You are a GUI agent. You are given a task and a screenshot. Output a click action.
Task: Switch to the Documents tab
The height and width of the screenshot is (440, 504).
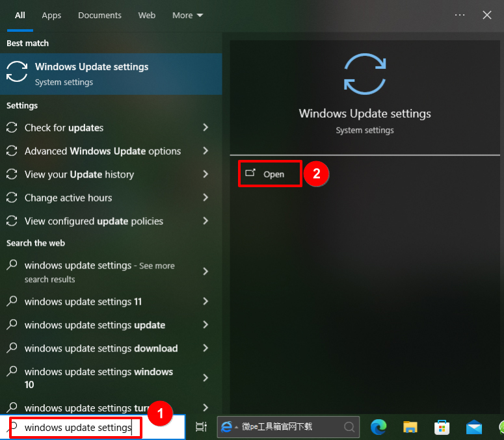(x=99, y=15)
